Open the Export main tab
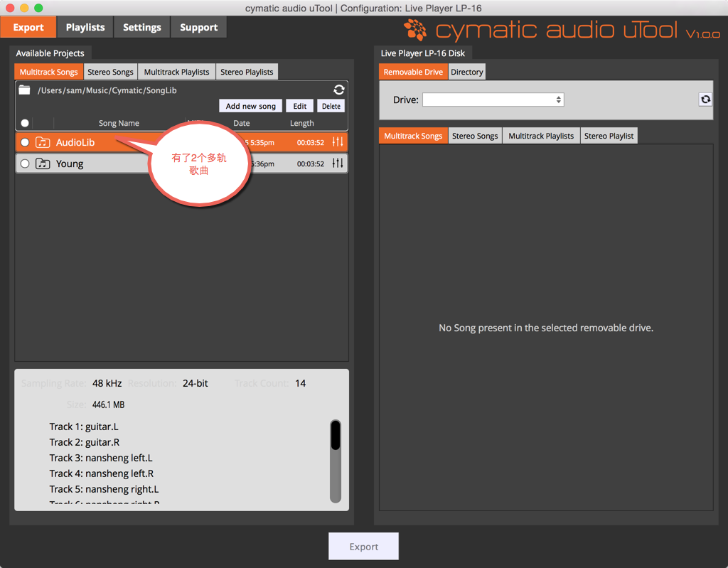Screen dimensions: 728x568 pyautogui.click(x=28, y=28)
